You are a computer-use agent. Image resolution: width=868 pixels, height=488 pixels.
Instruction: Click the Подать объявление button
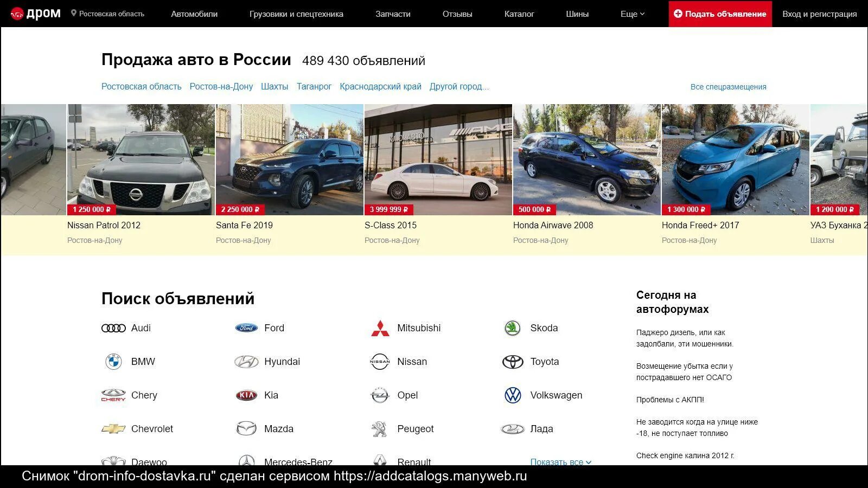pos(720,14)
